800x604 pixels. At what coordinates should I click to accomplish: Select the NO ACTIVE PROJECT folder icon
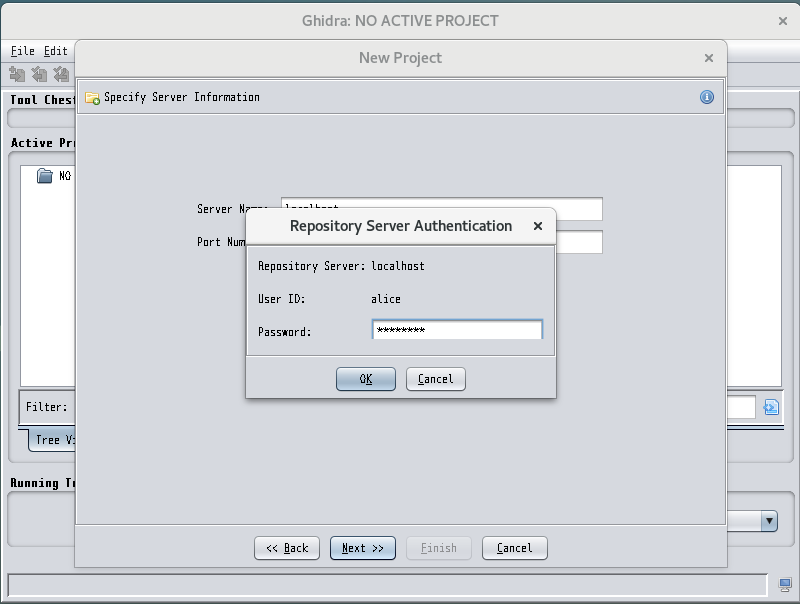pos(45,176)
